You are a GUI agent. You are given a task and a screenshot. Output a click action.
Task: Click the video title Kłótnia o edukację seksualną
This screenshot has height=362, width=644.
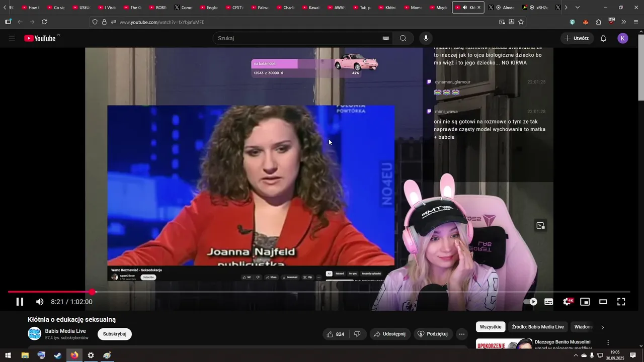tap(71, 319)
